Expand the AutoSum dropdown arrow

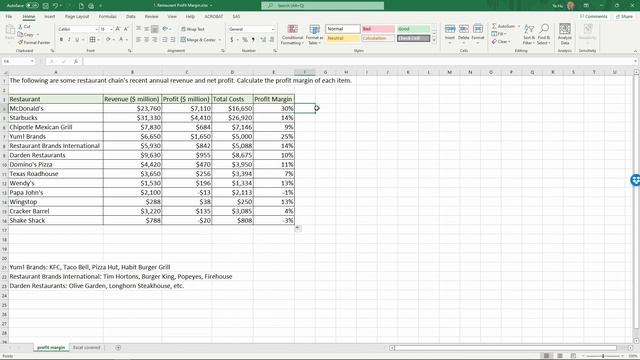[519, 26]
